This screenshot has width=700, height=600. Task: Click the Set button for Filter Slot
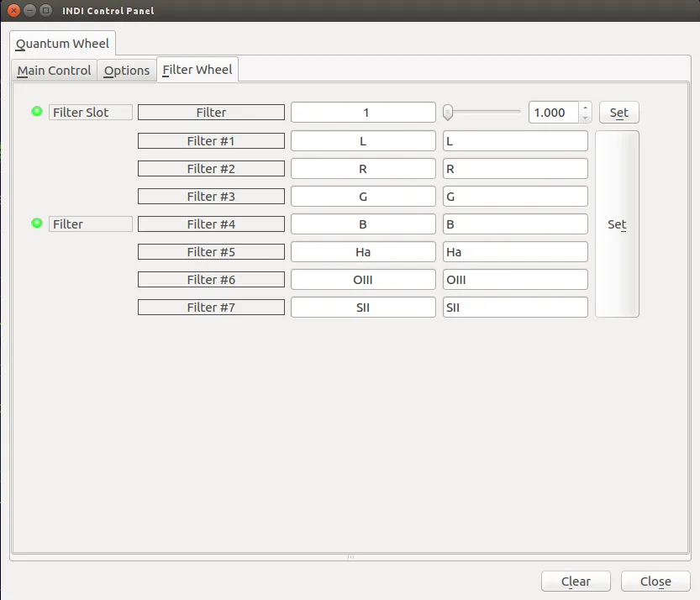pyautogui.click(x=618, y=113)
